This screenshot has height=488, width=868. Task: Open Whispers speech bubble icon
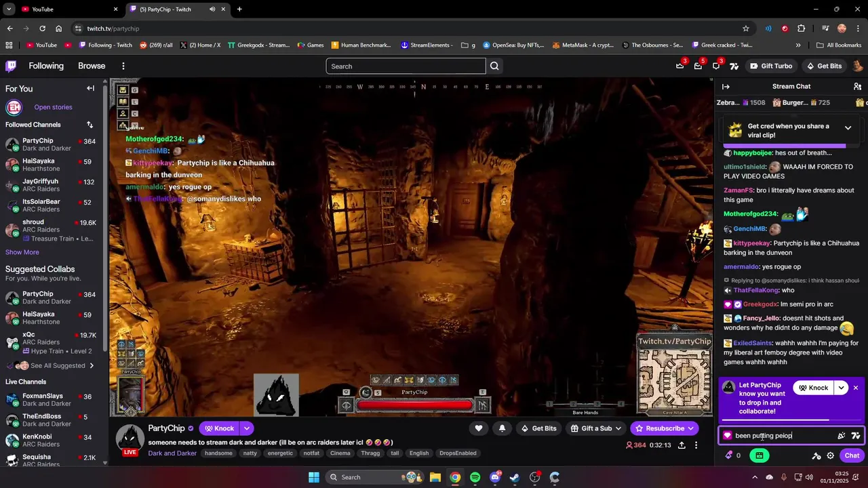click(716, 66)
